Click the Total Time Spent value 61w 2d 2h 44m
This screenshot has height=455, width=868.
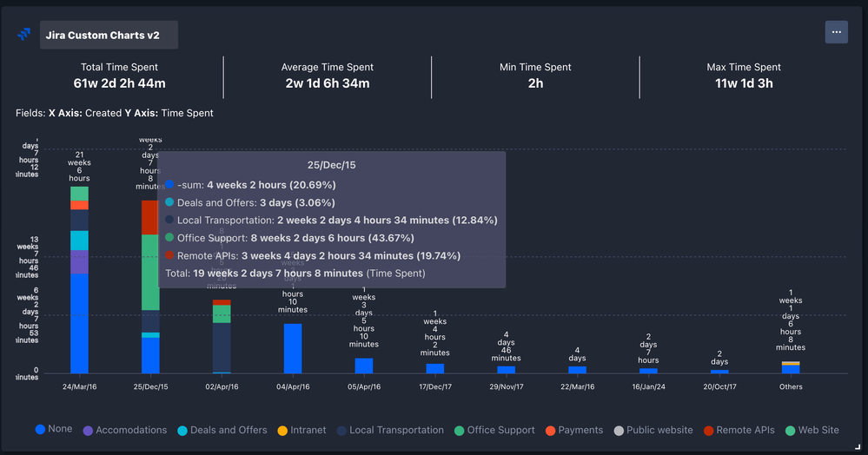tap(120, 83)
